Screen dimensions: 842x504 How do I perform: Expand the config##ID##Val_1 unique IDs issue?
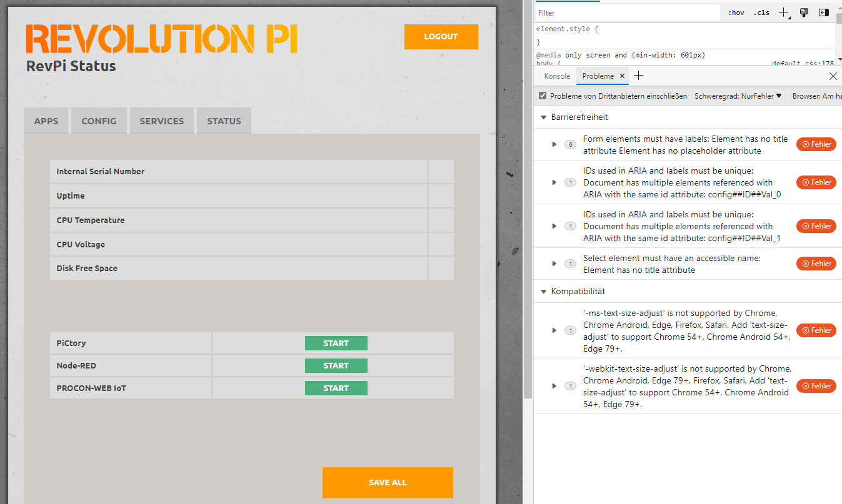tap(554, 226)
